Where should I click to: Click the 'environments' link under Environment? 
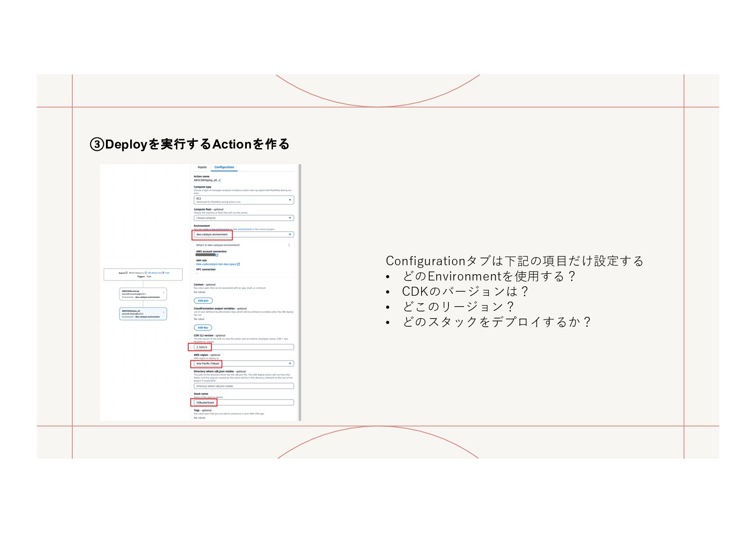coord(245,229)
